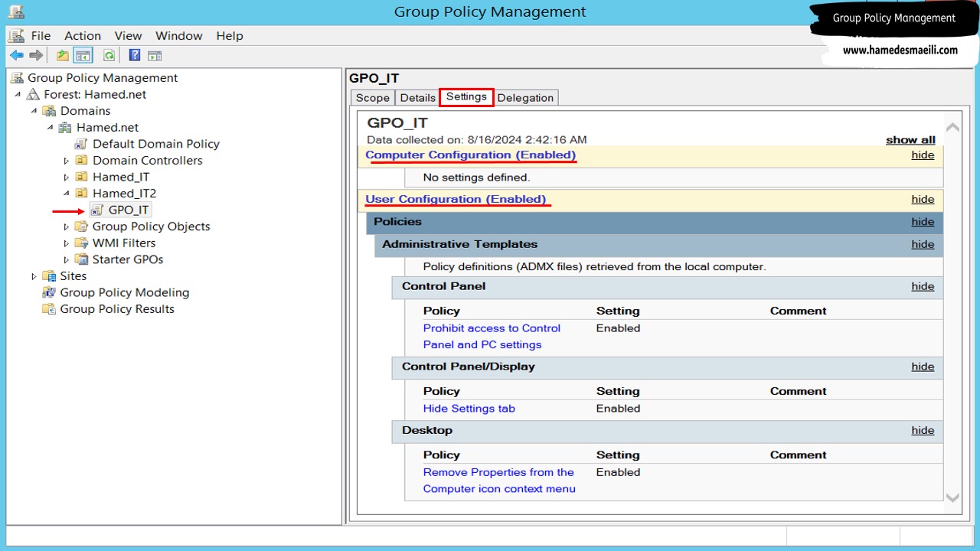980x551 pixels.
Task: Toggle Show/Hide Action Pane toolbar icon
Action: click(x=155, y=55)
